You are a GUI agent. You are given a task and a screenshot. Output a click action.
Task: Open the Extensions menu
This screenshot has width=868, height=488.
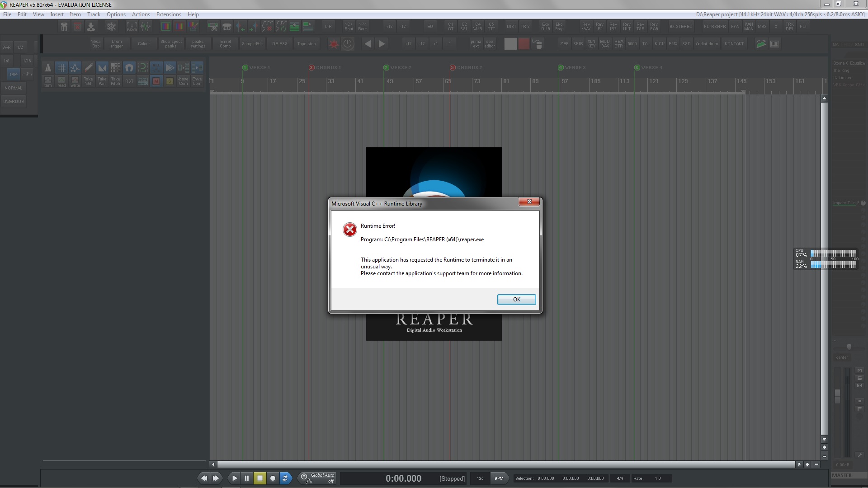(x=169, y=14)
